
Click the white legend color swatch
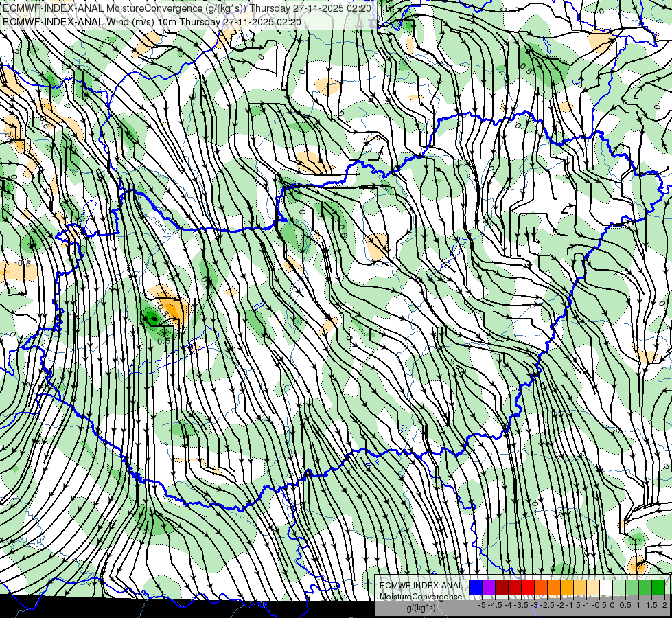(x=606, y=588)
